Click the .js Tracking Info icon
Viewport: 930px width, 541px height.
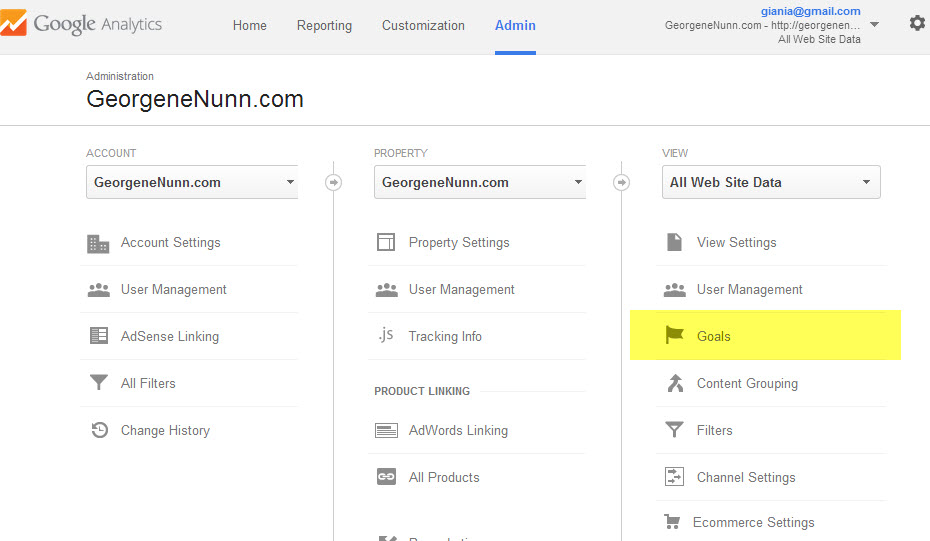386,335
